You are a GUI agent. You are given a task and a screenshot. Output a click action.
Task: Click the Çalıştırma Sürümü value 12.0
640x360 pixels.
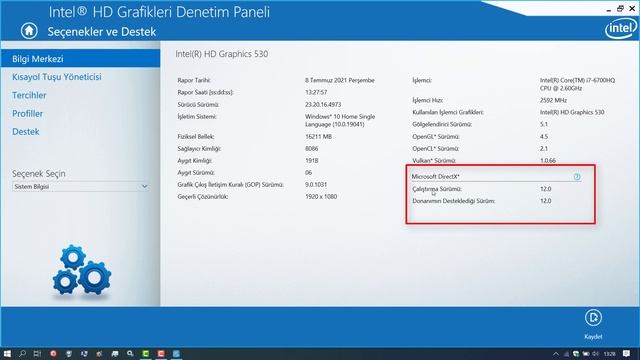click(x=545, y=189)
